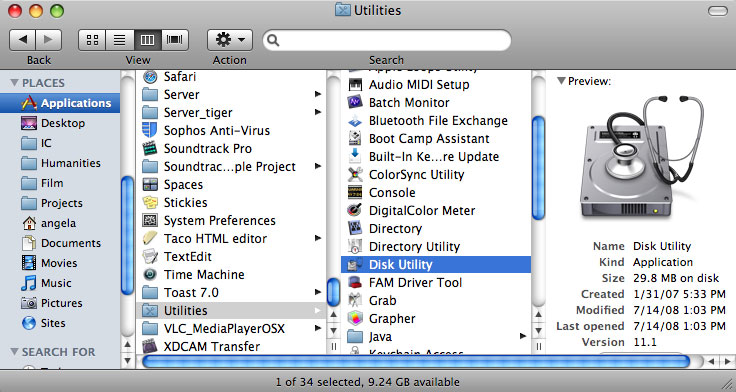Select the Console icon
This screenshot has height=392, width=736.
pyautogui.click(x=355, y=192)
